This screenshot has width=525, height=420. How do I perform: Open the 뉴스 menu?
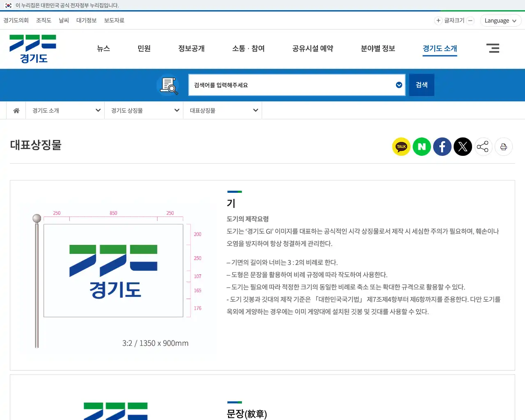pyautogui.click(x=103, y=48)
